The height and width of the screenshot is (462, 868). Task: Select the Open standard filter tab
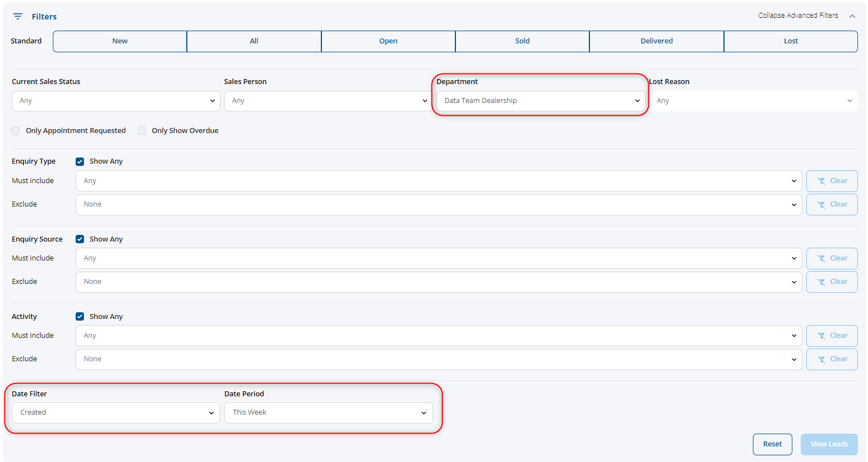pos(388,41)
